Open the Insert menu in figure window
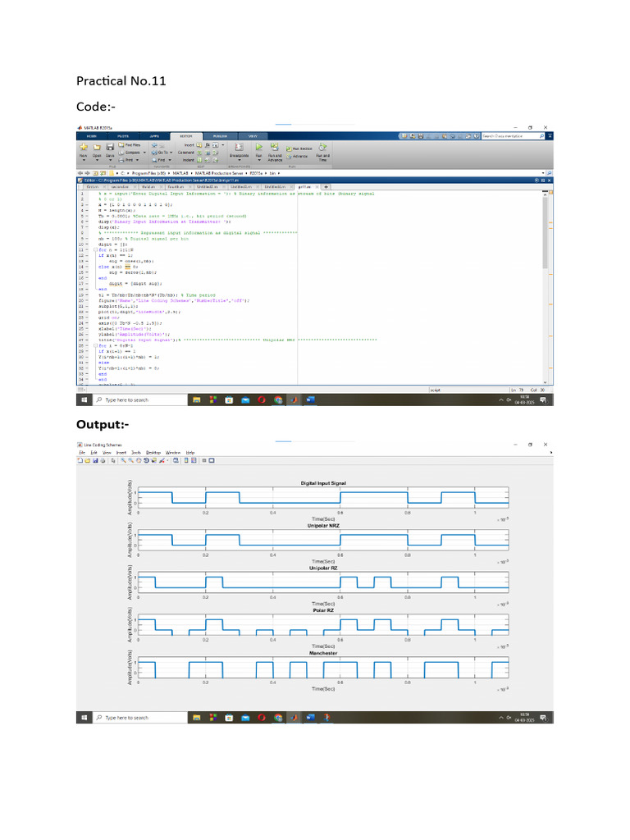 click(121, 452)
